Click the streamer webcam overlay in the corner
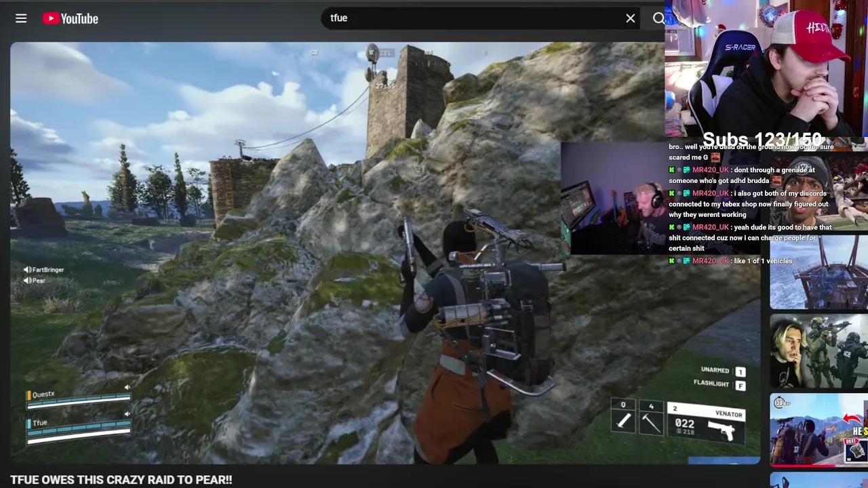The width and height of the screenshot is (868, 488). coord(766,68)
